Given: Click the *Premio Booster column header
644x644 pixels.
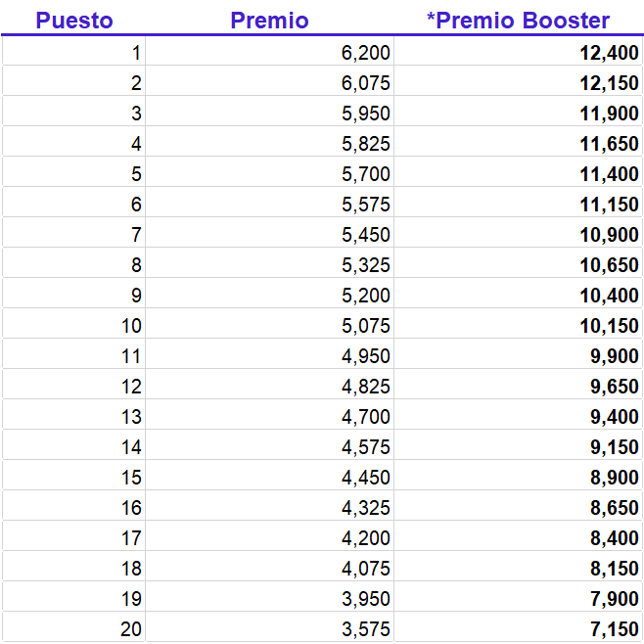Looking at the screenshot, I should click(x=519, y=21).
